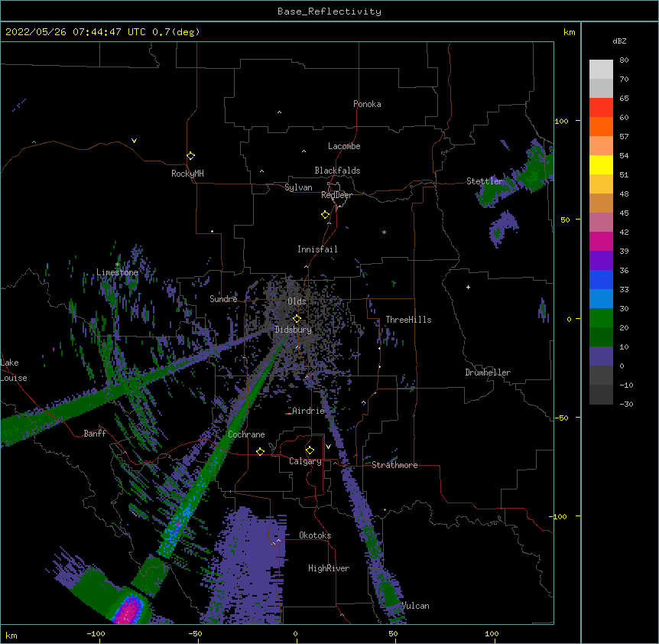Image resolution: width=659 pixels, height=644 pixels.
Task: Click the yellow V marker east of Calgary
Action: click(x=328, y=447)
